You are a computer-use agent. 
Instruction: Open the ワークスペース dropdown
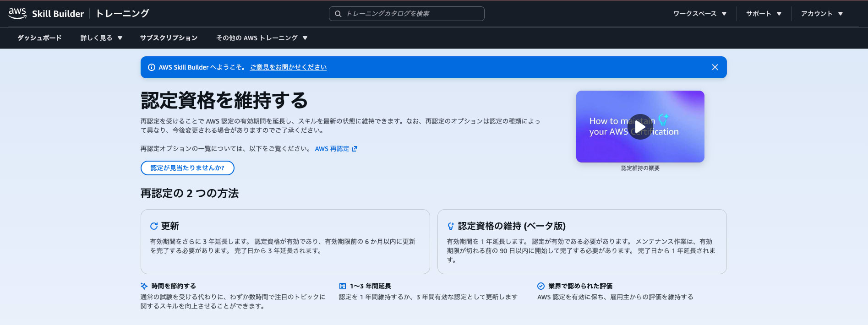click(x=699, y=14)
